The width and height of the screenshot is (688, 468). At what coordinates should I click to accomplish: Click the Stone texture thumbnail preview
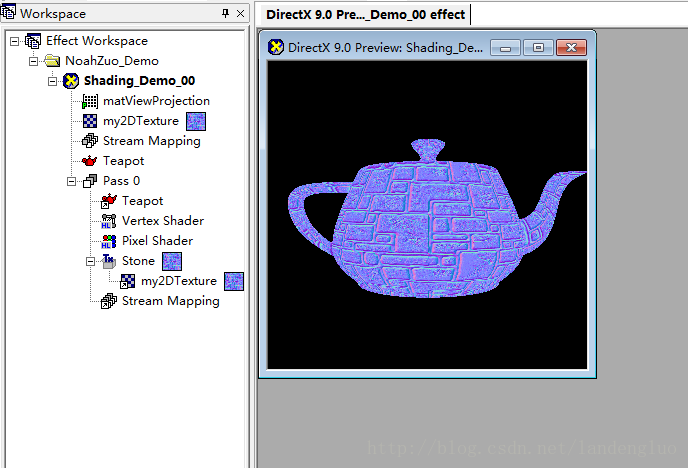172,261
